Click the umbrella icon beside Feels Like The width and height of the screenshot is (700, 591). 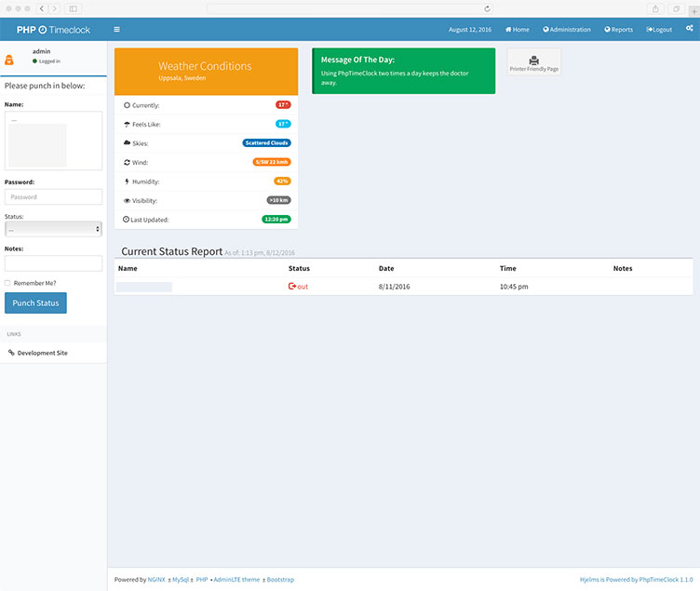pos(127,124)
